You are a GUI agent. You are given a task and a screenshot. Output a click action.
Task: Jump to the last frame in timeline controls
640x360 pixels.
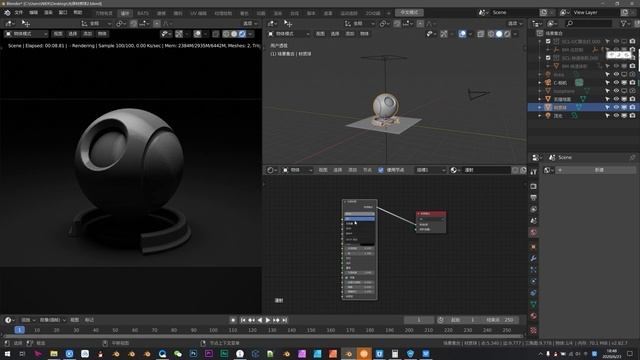[x=285, y=320]
